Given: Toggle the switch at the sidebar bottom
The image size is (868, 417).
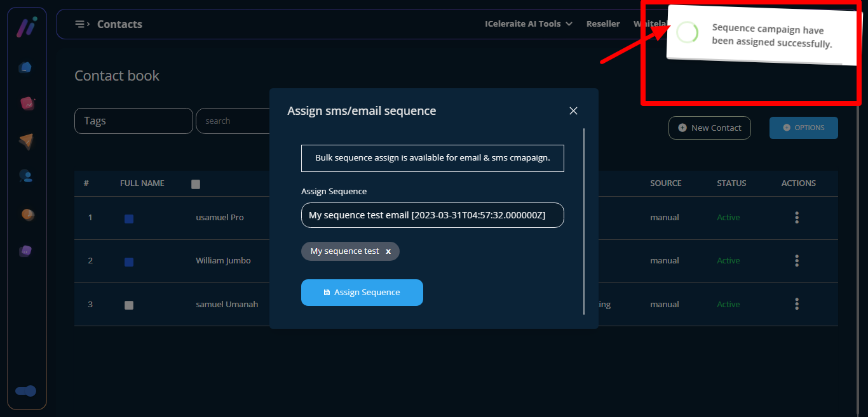Looking at the screenshot, I should pyautogui.click(x=26, y=391).
